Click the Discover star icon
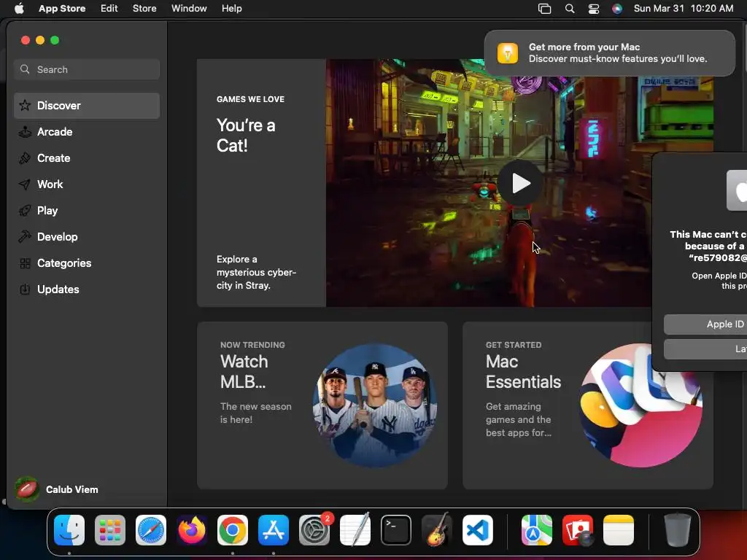 25,106
